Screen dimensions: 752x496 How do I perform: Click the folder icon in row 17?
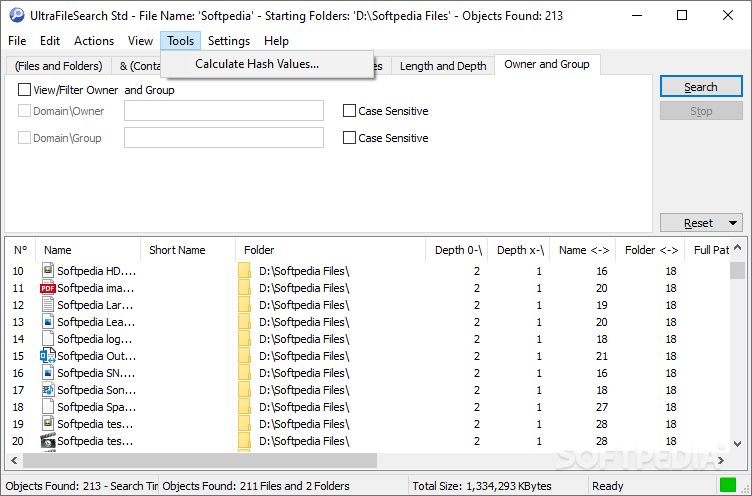[244, 390]
